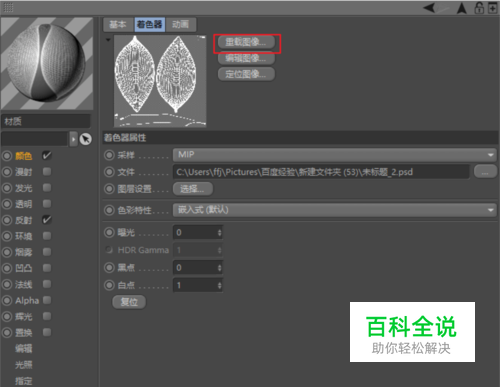Enable the 置换 channel checkbox
This screenshot has width=500, height=387.
click(47, 332)
